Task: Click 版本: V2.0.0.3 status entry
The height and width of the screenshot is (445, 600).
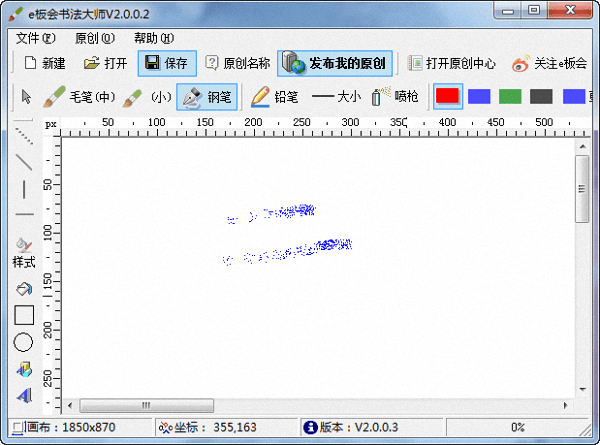Action: point(351,427)
